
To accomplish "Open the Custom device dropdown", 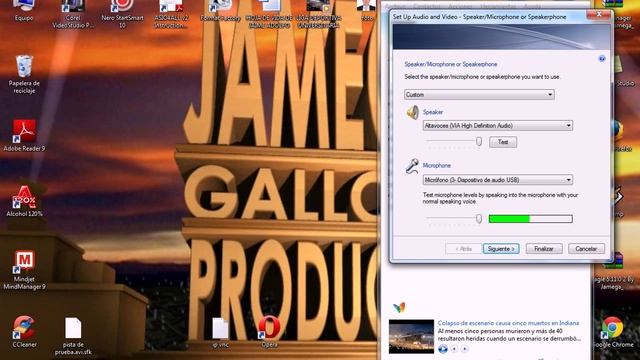I will (479, 95).
